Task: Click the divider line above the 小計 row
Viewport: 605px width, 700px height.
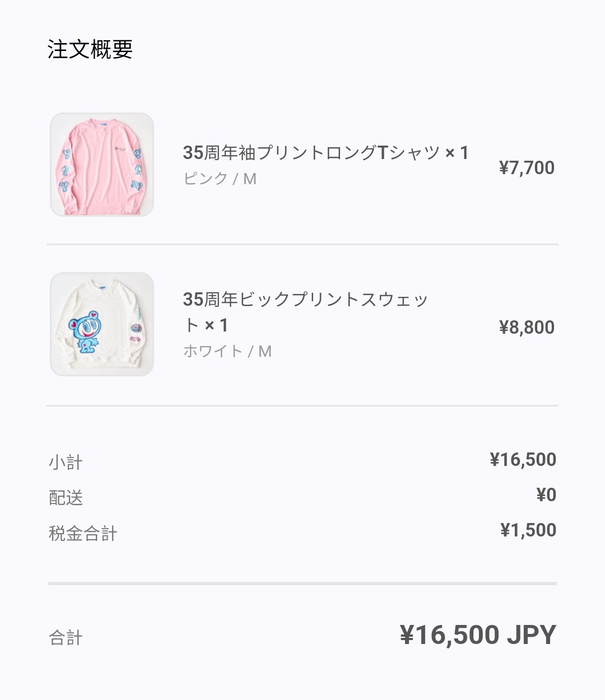Action: tap(302, 405)
